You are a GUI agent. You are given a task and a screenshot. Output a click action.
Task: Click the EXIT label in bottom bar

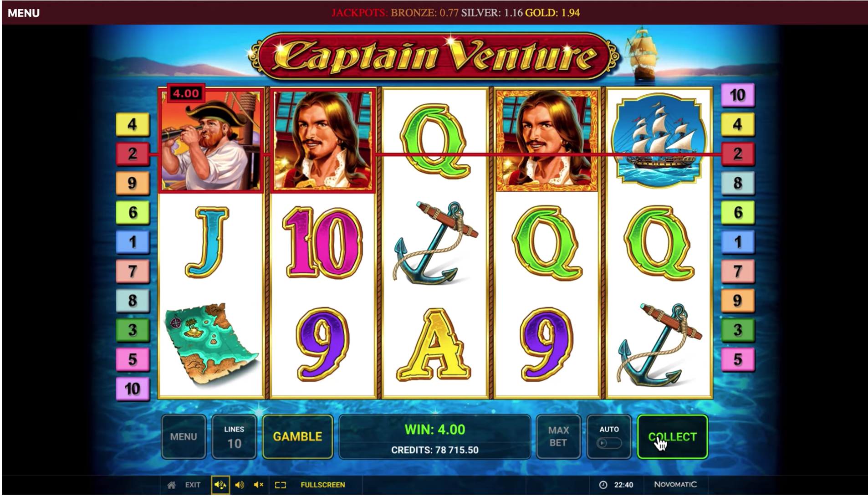(x=193, y=485)
